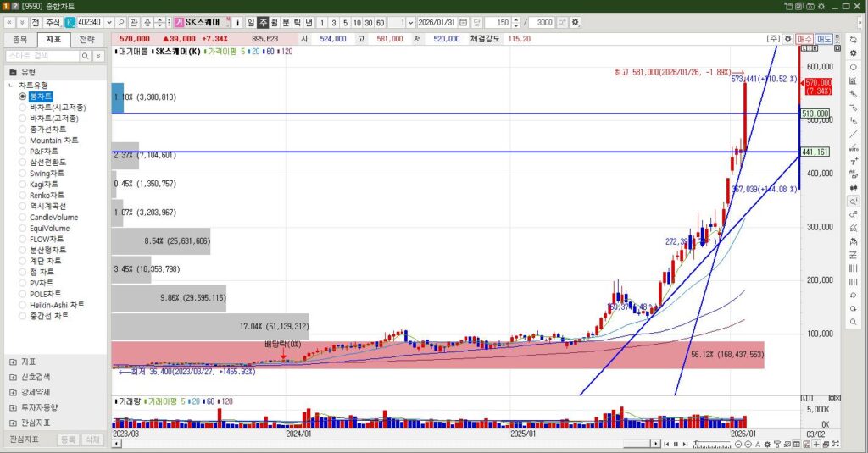The image size is (868, 453).
Task: Click the stock info 'i' icon
Action: coord(238,22)
